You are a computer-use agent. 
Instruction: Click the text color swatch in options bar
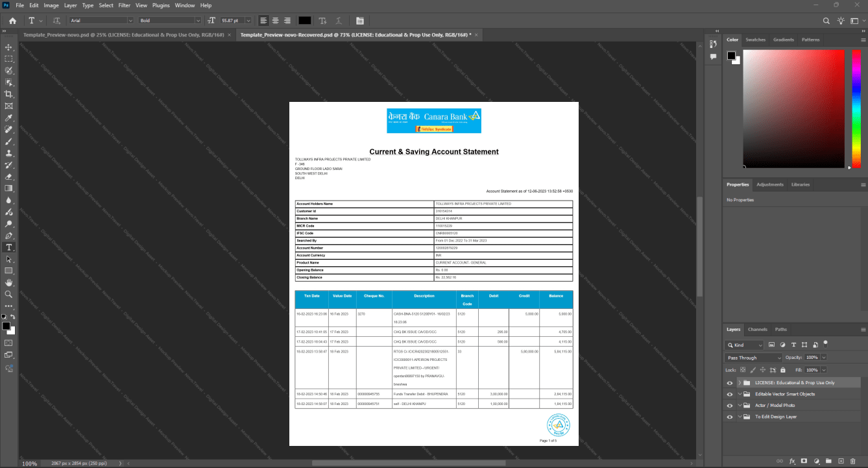coord(305,21)
